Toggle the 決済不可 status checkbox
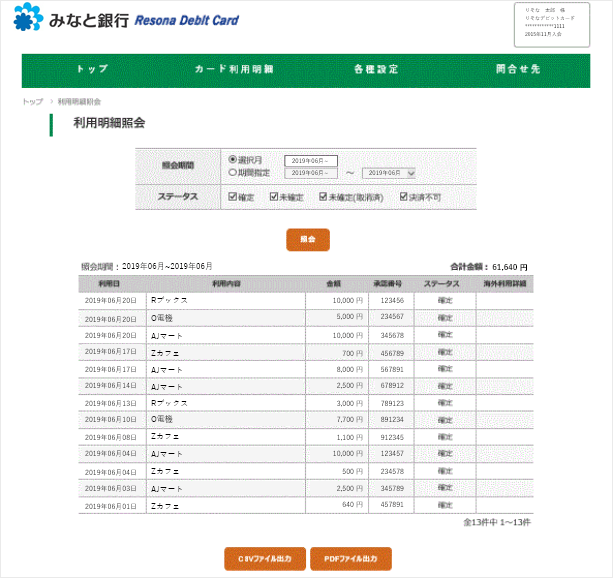Screen dimensions: 613x578 pos(404,196)
